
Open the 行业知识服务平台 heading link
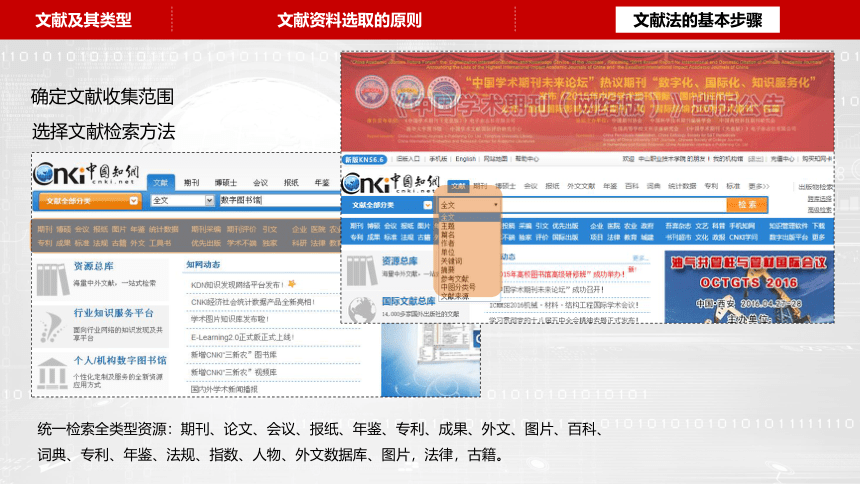(114, 313)
